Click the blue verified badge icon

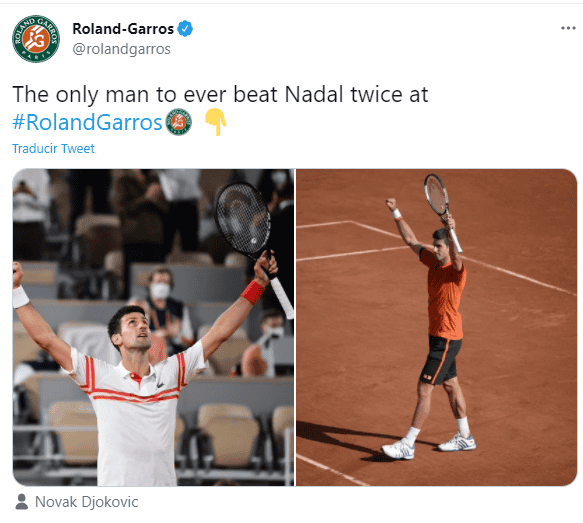[185, 29]
